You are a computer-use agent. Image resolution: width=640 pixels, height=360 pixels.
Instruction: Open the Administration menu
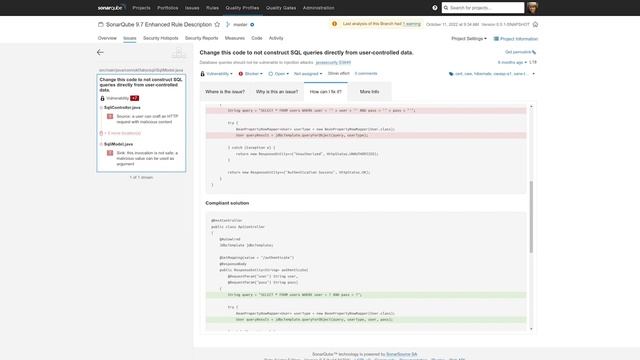coord(318,8)
